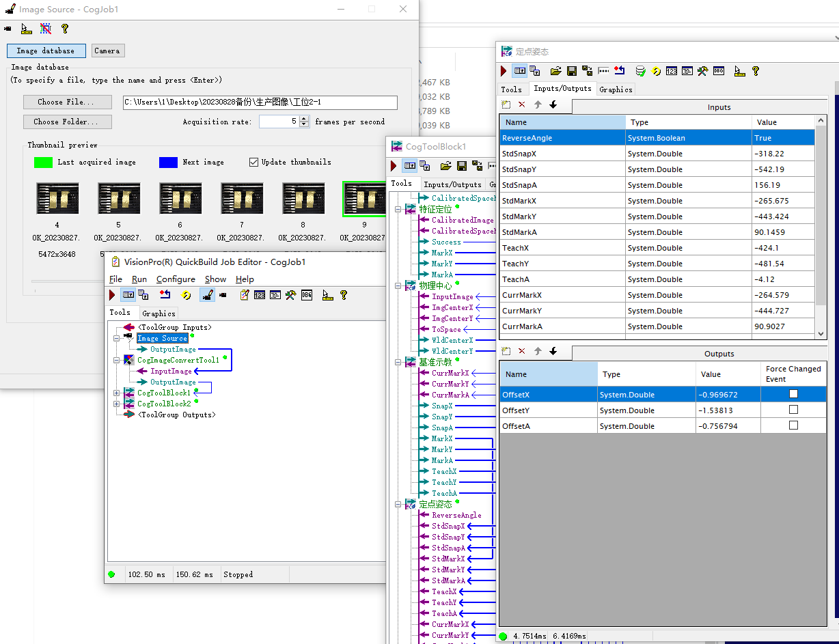Select Image database button
This screenshot has width=839, height=644.
click(x=46, y=51)
